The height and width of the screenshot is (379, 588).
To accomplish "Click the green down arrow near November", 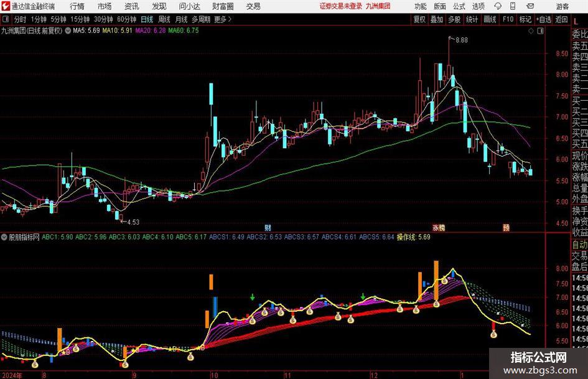I will (363, 296).
